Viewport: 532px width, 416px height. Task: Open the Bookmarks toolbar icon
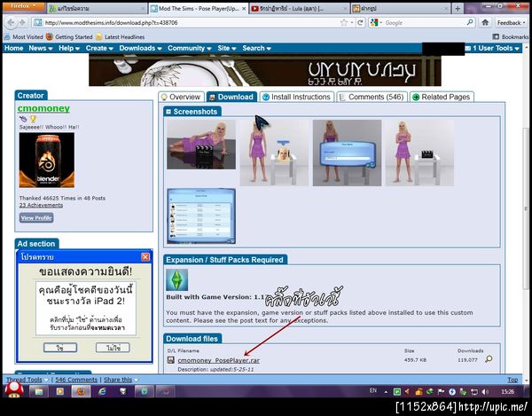pyautogui.click(x=496, y=36)
